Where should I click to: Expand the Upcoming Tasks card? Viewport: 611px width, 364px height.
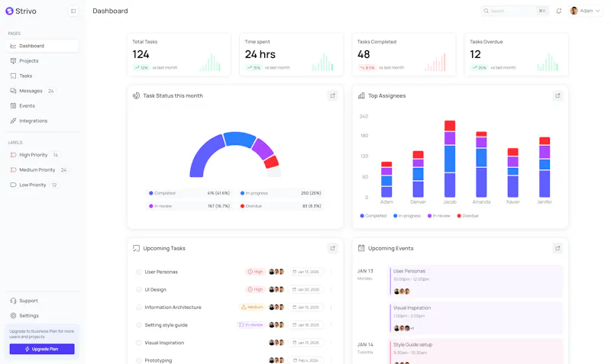[333, 248]
